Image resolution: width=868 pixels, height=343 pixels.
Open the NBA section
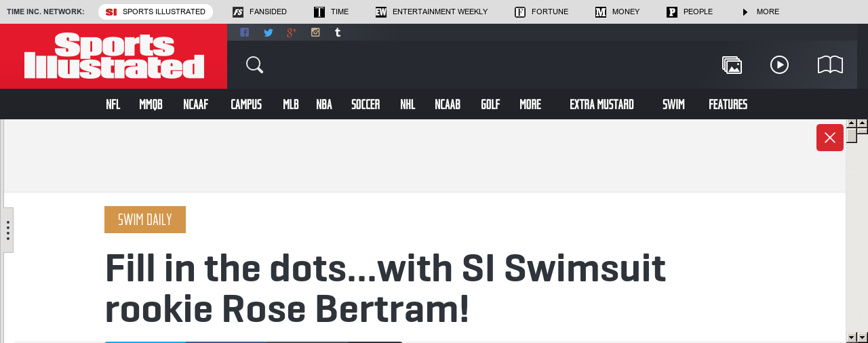tap(324, 104)
